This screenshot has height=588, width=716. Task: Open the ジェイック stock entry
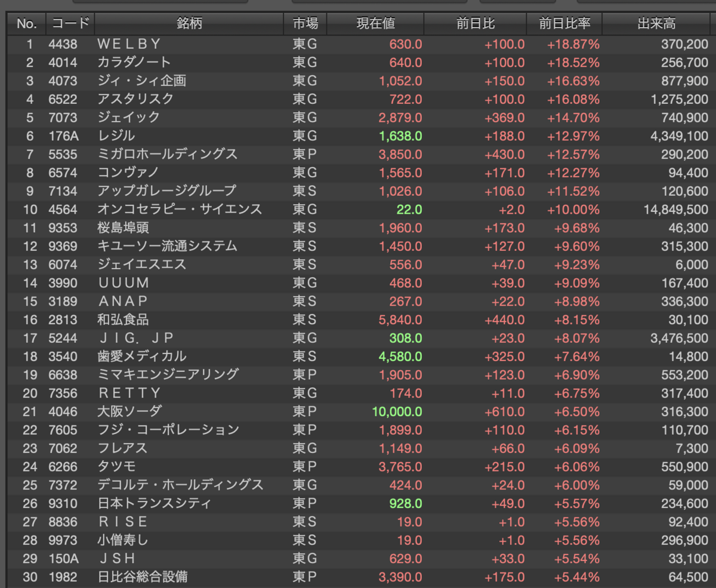(128, 118)
